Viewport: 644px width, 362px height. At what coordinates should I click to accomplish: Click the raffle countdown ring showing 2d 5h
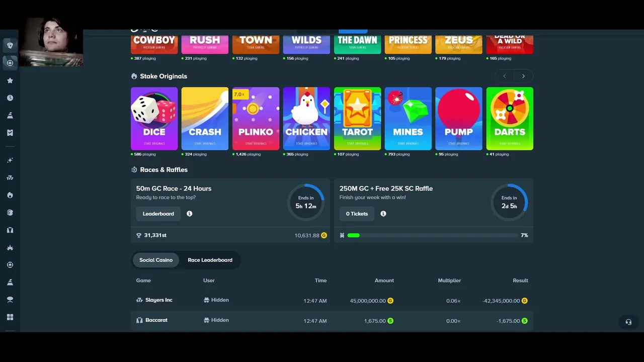509,202
